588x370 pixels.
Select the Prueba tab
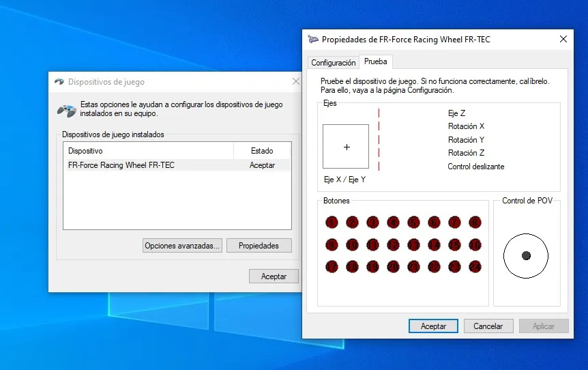376,61
